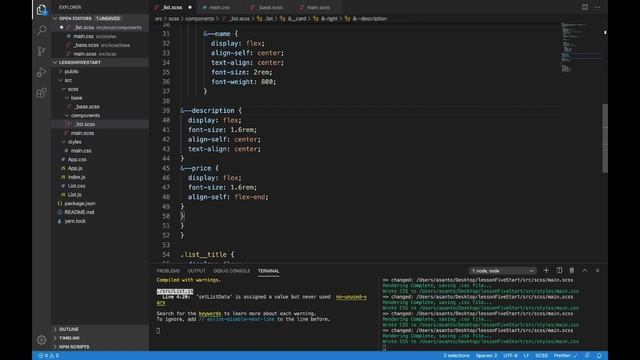This screenshot has width=640, height=360.
Task: Switch to the _base.scss editor tab
Action: coord(270,7)
